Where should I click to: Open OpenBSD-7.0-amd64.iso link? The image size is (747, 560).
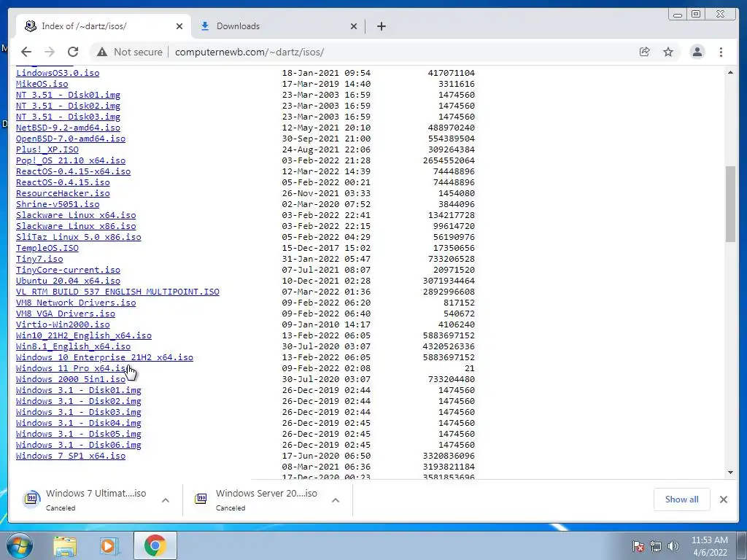click(71, 139)
